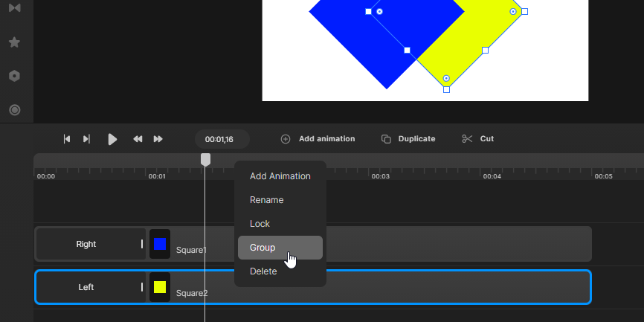Screen dimensions: 644x322
Task: Select the Left layer label
Action: (86, 287)
